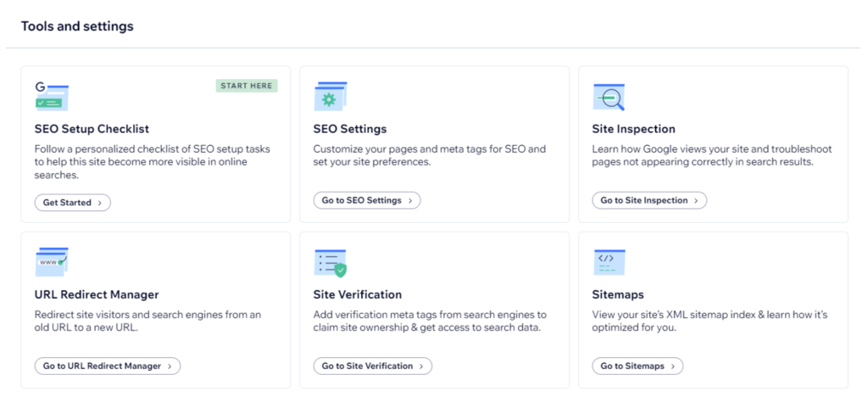This screenshot has width=868, height=419.
Task: Click the URL Redirect Manager www icon
Action: (x=52, y=261)
